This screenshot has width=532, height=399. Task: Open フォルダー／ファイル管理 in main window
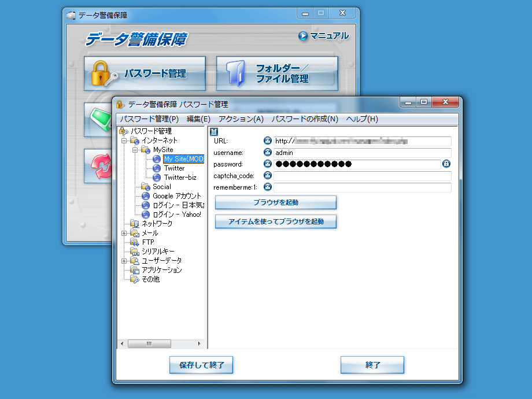(277, 73)
